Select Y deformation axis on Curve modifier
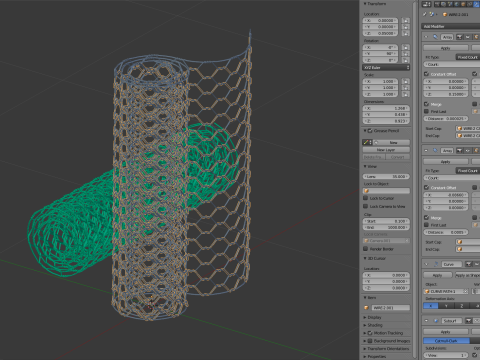Screen dimensions: 480x360 [x=446, y=306]
